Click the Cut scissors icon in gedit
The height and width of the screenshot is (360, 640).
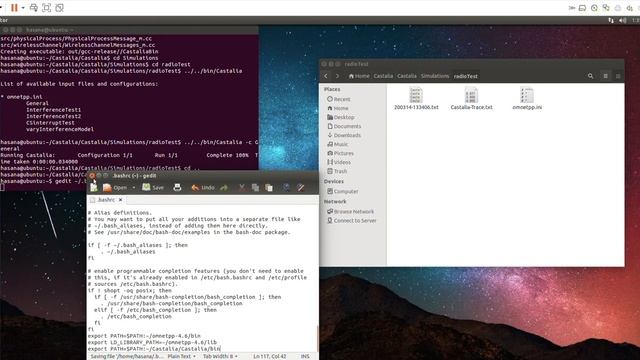tap(242, 187)
